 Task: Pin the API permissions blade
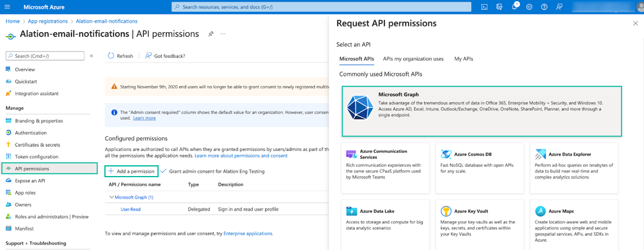[210, 34]
